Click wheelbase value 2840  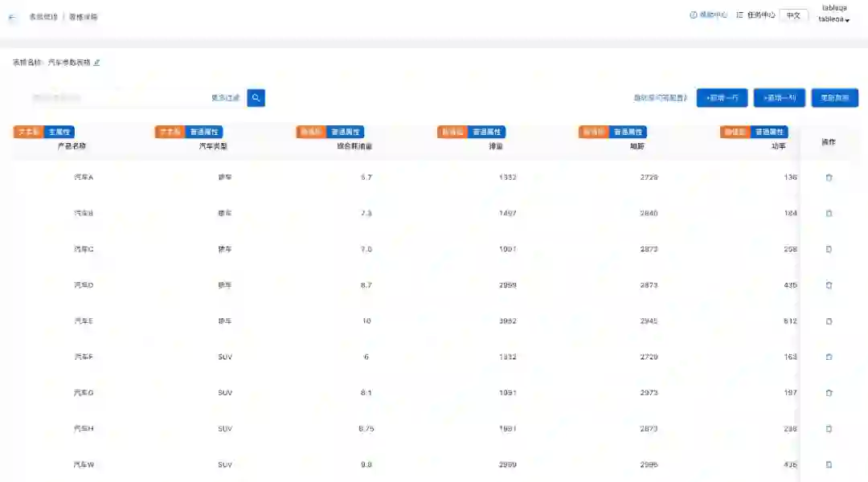[649, 214]
